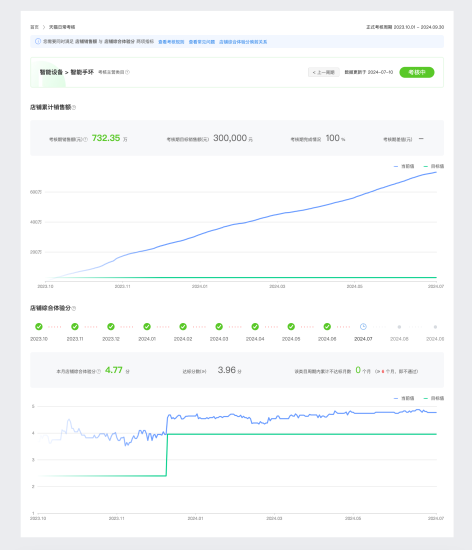Screen dimensions: 472x550
Task: Click the help icon beside the 4.77 score label
Action: (x=99, y=371)
